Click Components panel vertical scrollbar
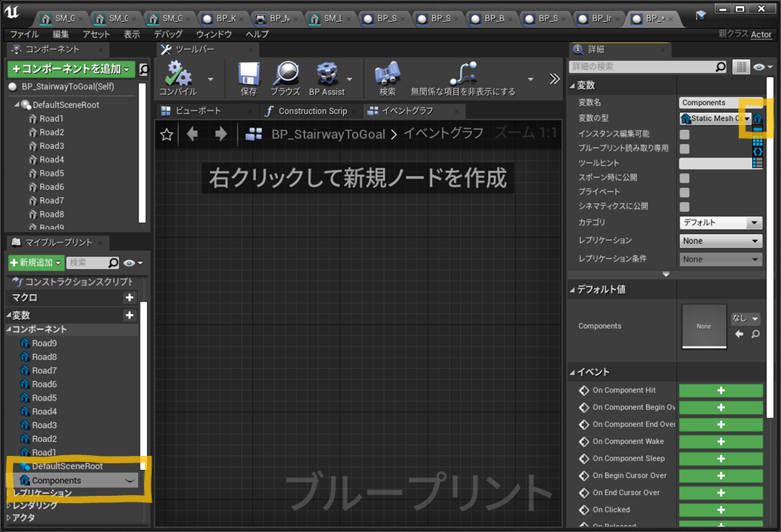Viewport: 781px width, 532px height. 143,153
